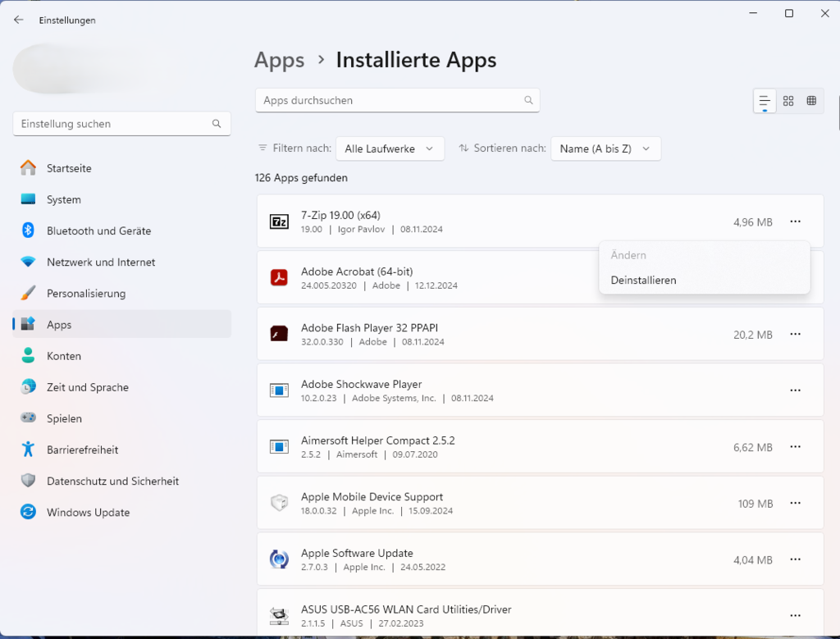Open the Name (A bis Z) sort dropdown

click(605, 148)
